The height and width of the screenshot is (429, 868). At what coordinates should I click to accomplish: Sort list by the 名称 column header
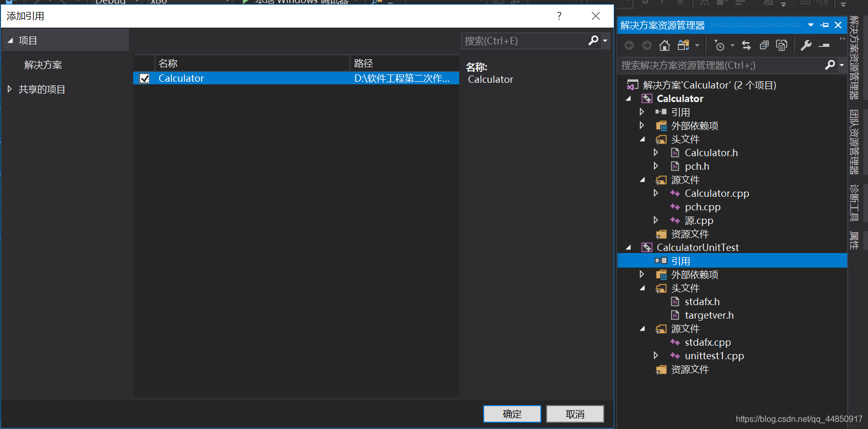(252, 63)
